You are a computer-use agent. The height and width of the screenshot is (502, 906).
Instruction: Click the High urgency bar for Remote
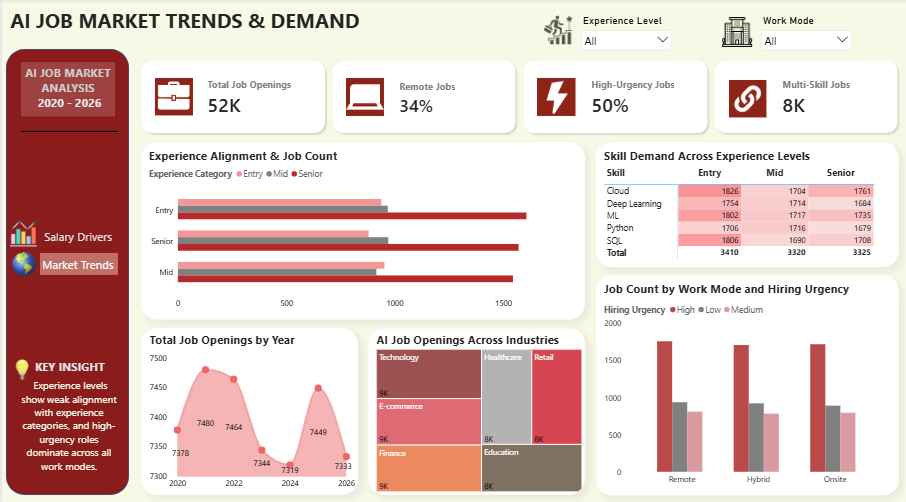[664, 406]
